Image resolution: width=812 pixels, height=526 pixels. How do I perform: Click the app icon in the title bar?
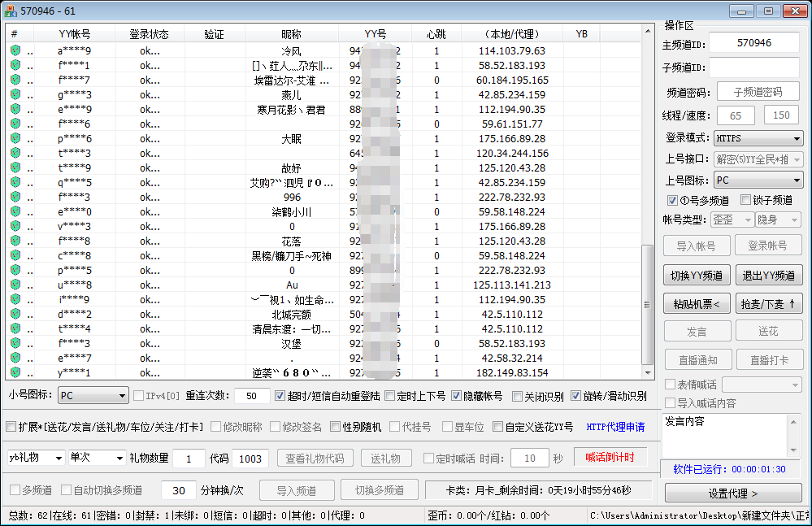10,11
